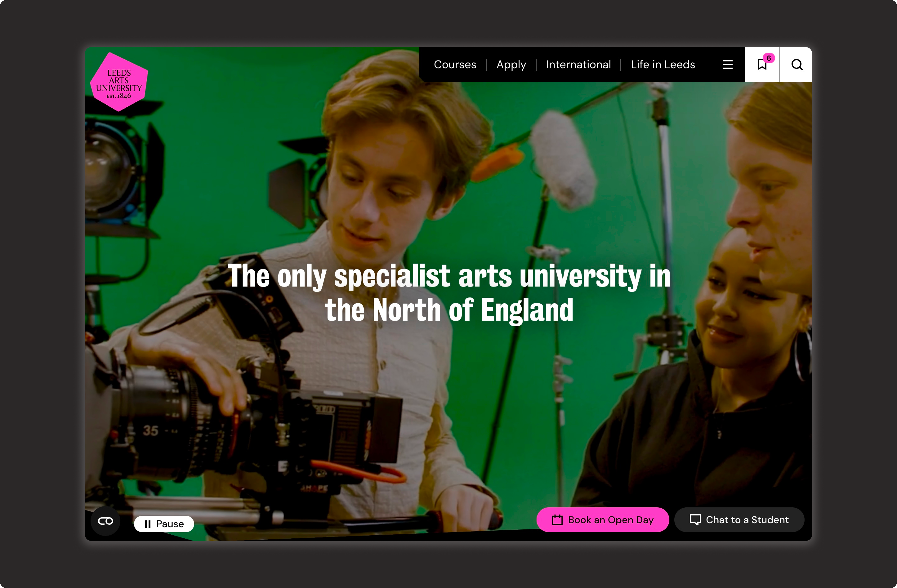Open the hamburger menu icon

[727, 65]
